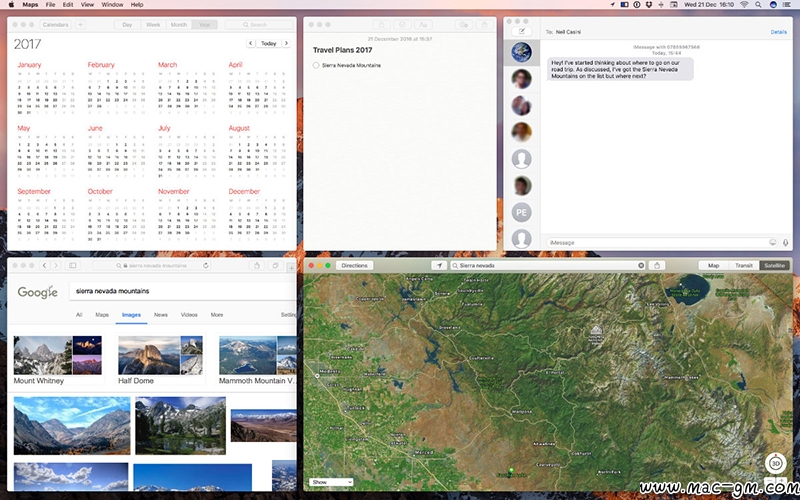Click the add people icon in Notes toolbar
The width and height of the screenshot is (800, 500).
pos(463,24)
